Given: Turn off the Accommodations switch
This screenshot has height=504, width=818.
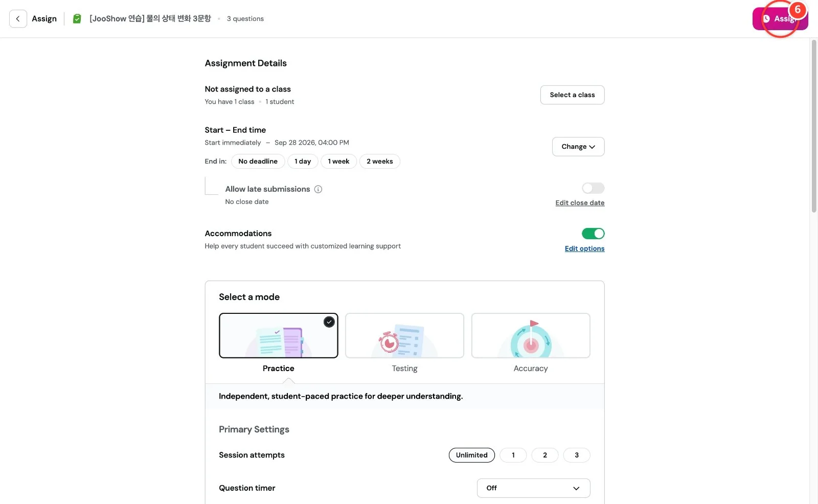Looking at the screenshot, I should pos(593,234).
